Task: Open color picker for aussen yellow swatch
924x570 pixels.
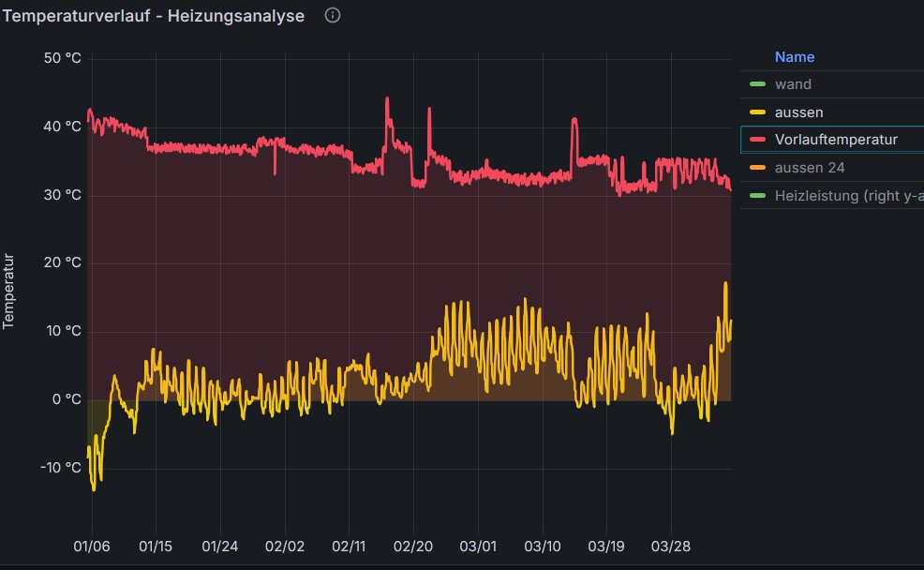Action: click(757, 112)
